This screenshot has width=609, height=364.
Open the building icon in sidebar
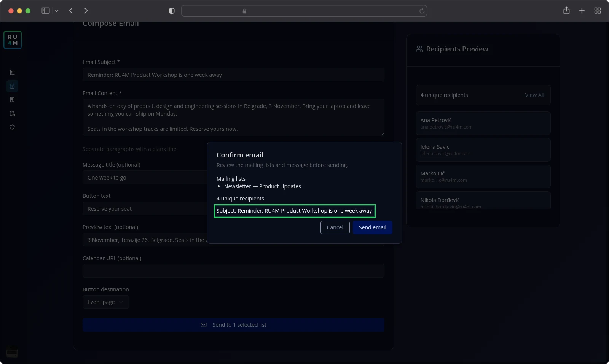pos(12,72)
